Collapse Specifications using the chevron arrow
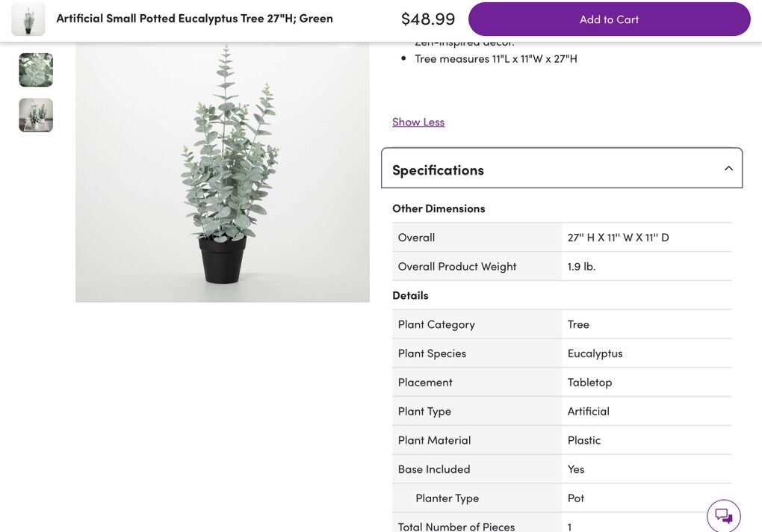This screenshot has width=762, height=532. (728, 169)
